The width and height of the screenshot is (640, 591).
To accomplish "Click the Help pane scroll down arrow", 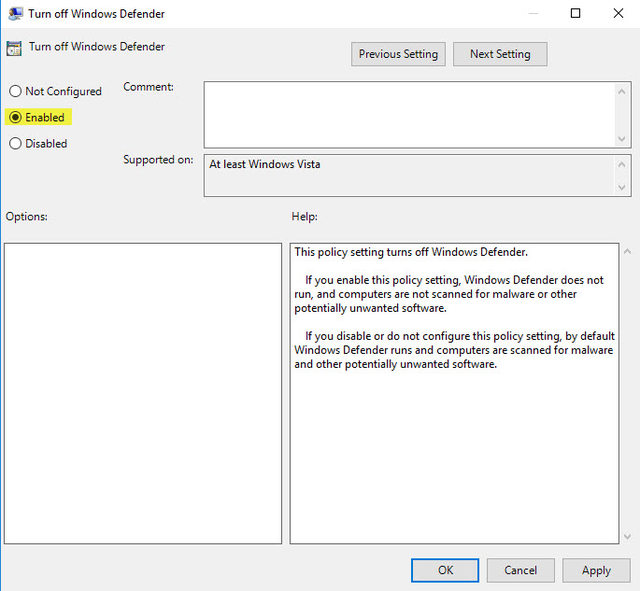I will click(627, 536).
